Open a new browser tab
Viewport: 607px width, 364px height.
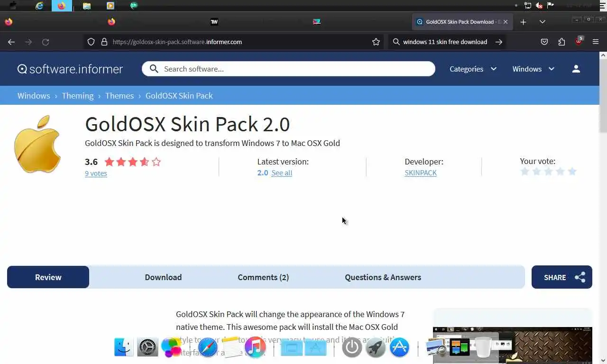coord(523,22)
